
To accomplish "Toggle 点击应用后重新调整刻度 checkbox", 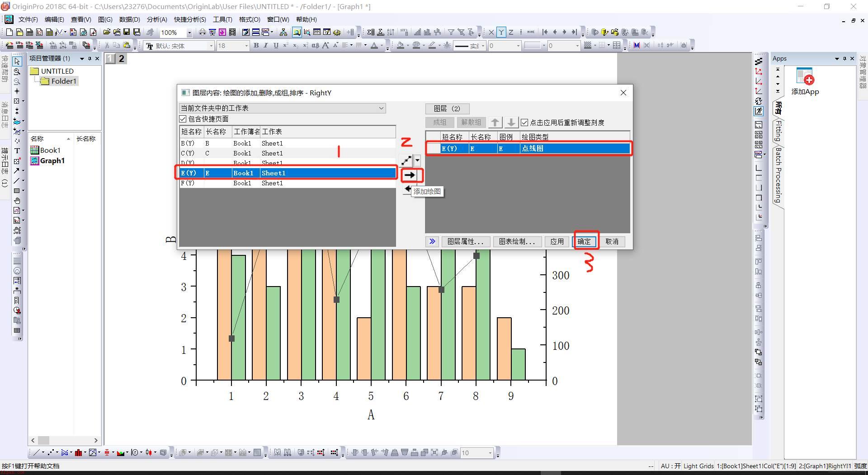I will pos(524,122).
